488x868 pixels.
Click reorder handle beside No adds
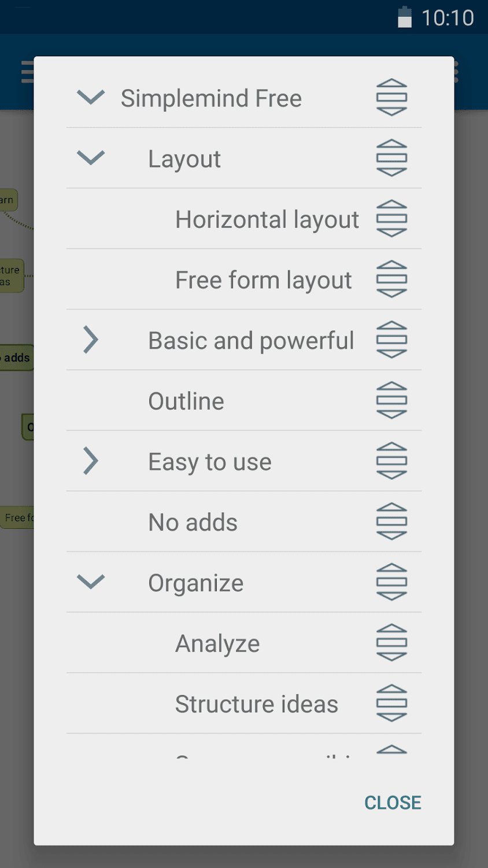click(x=391, y=521)
